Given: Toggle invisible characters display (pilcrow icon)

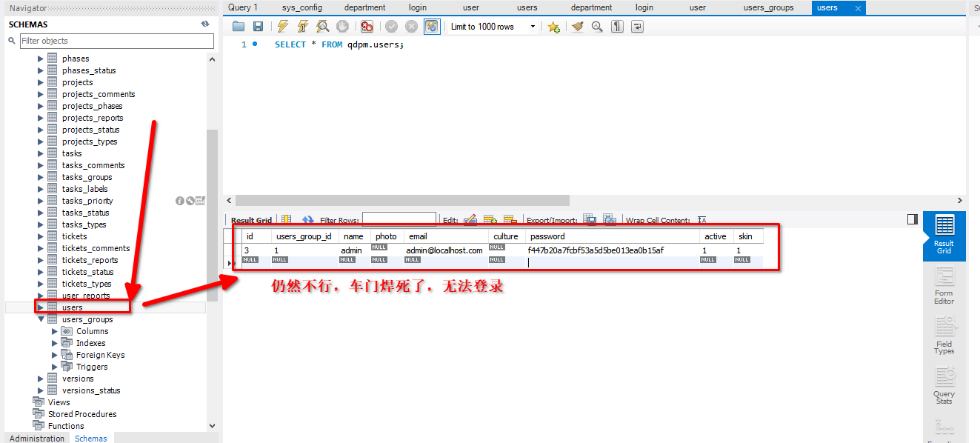Looking at the screenshot, I should click(x=617, y=27).
